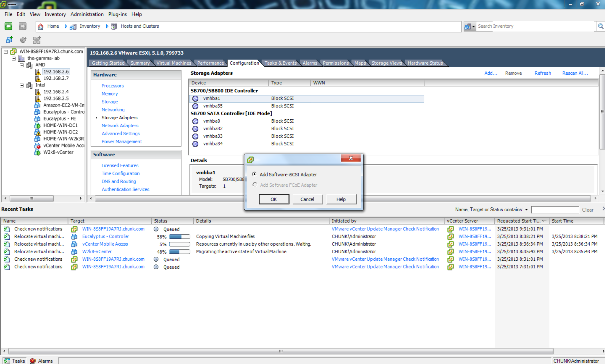Screen dimensions: 605x364
Task: Click host 192.168.2.7 warning icon
Action: 38,78
